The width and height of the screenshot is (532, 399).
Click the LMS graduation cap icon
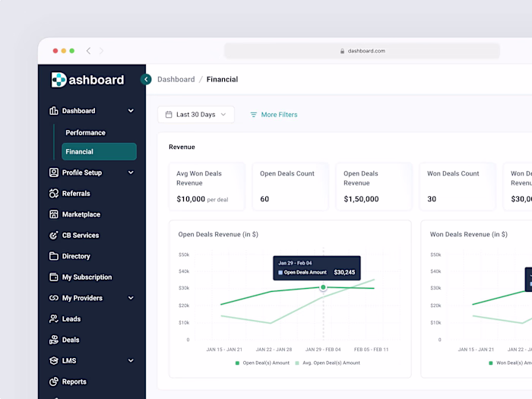[x=54, y=361]
